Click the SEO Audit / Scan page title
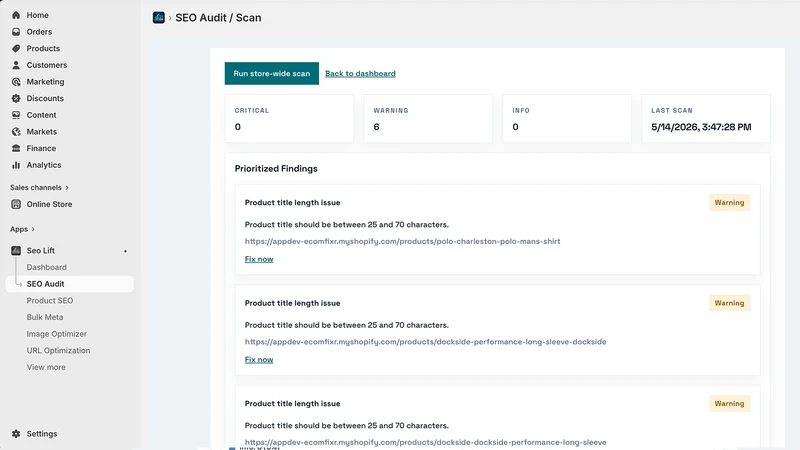The image size is (800, 450). (218, 18)
